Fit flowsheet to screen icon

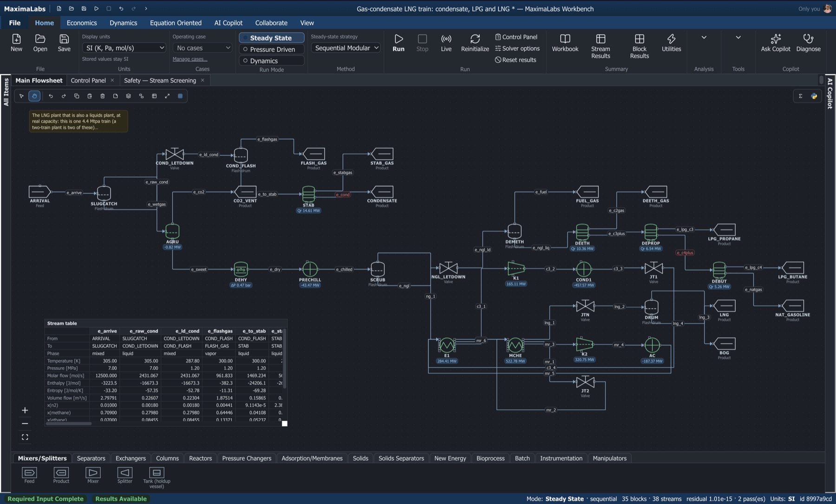coord(25,437)
